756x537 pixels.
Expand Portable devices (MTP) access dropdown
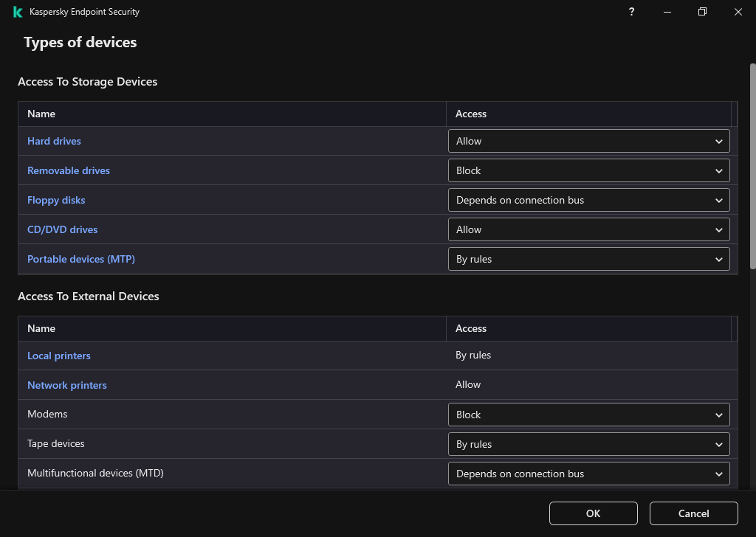click(588, 259)
